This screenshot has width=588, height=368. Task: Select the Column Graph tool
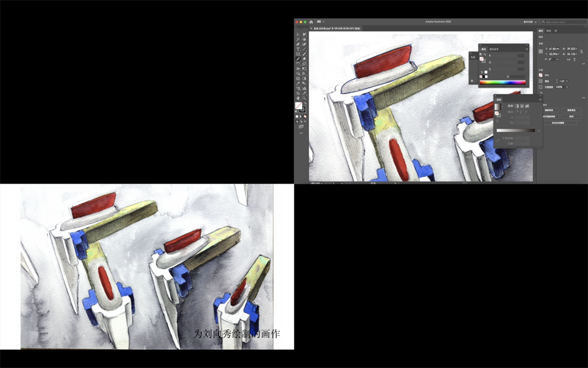[304, 88]
